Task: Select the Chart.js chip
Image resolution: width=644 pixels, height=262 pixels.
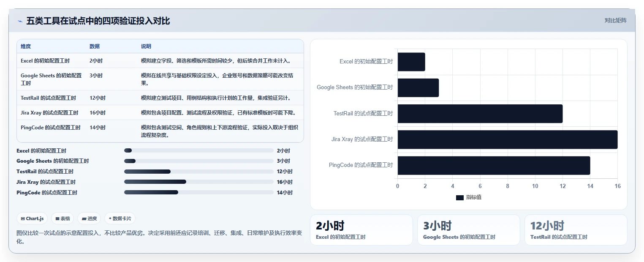Action: point(33,218)
